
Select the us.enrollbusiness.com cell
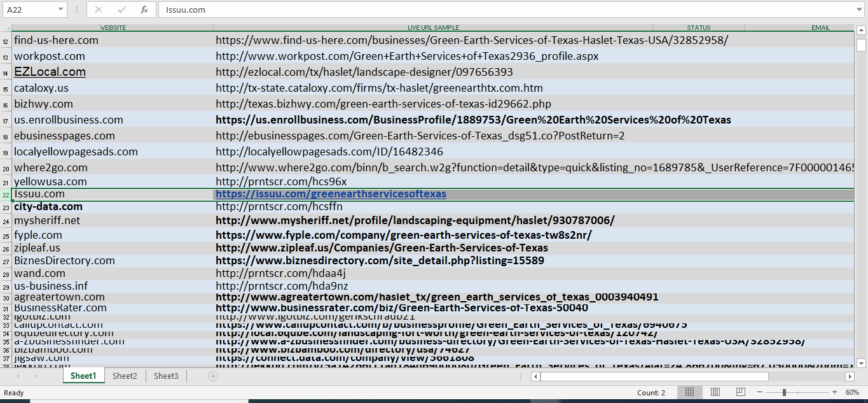[x=113, y=120]
